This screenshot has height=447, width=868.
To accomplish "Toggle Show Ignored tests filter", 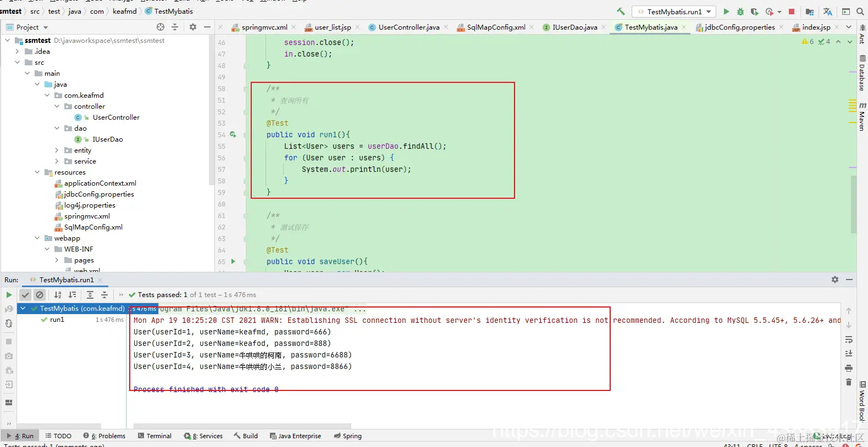I will [40, 295].
